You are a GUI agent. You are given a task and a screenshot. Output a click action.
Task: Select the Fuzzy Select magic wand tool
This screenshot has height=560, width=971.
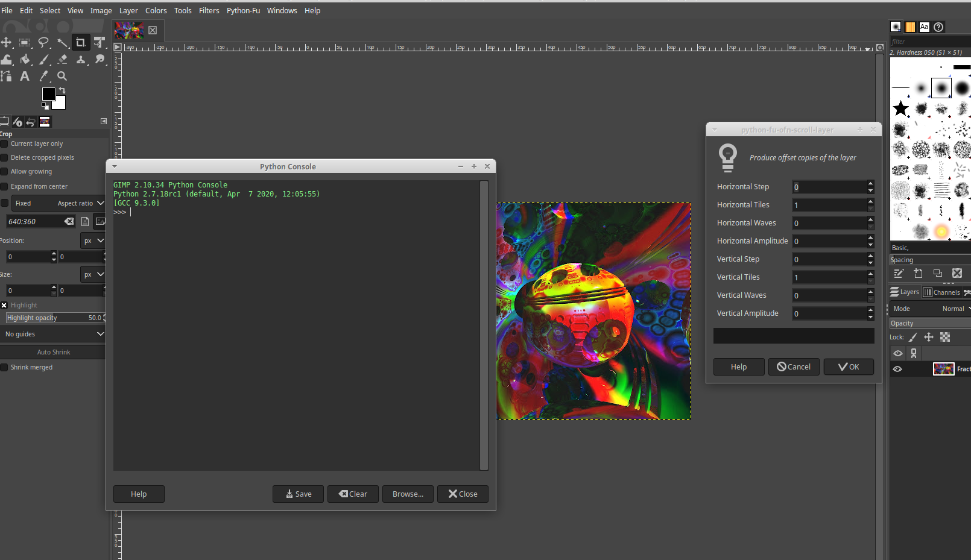pos(62,42)
